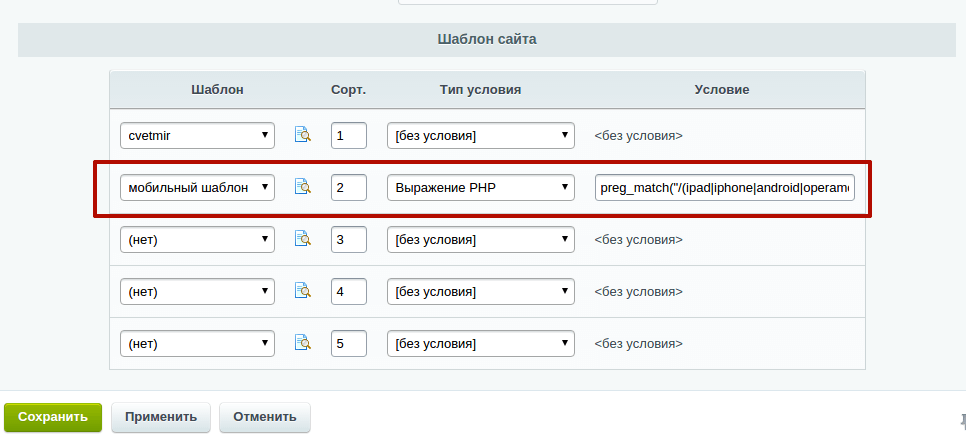Click the sort field showing 5

pyautogui.click(x=348, y=343)
